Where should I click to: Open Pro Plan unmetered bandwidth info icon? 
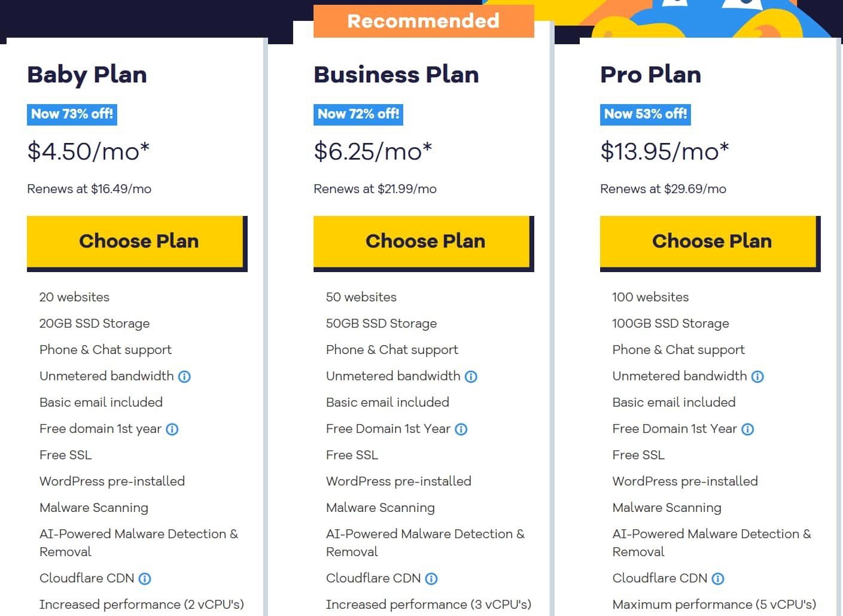[757, 377]
